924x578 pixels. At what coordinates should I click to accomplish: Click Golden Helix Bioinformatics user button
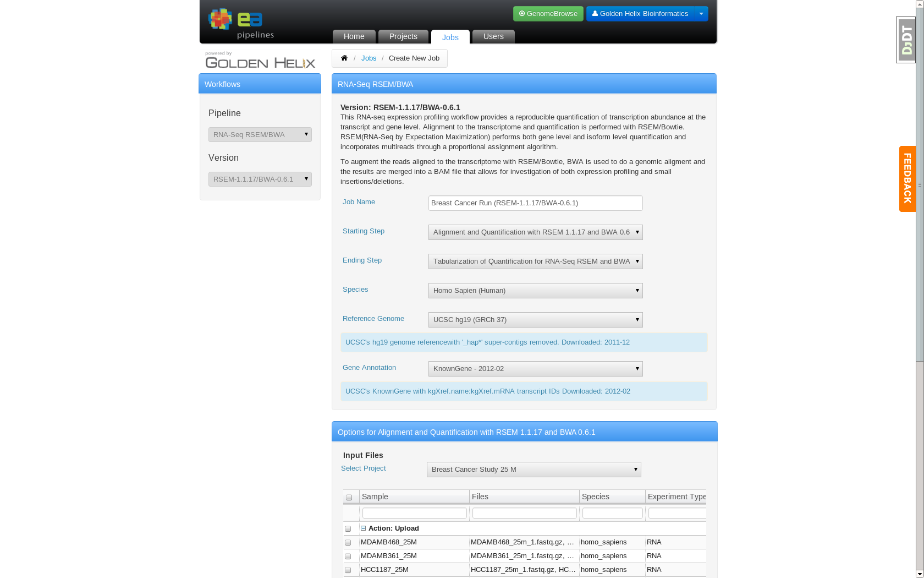tap(640, 14)
